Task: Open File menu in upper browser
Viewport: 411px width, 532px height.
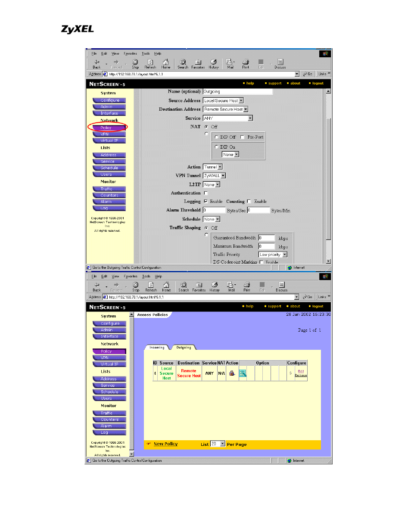Action: [x=94, y=54]
